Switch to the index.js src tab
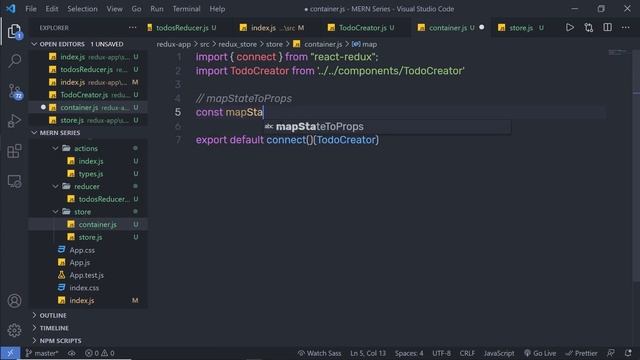The width and height of the screenshot is (640, 360). (x=273, y=27)
